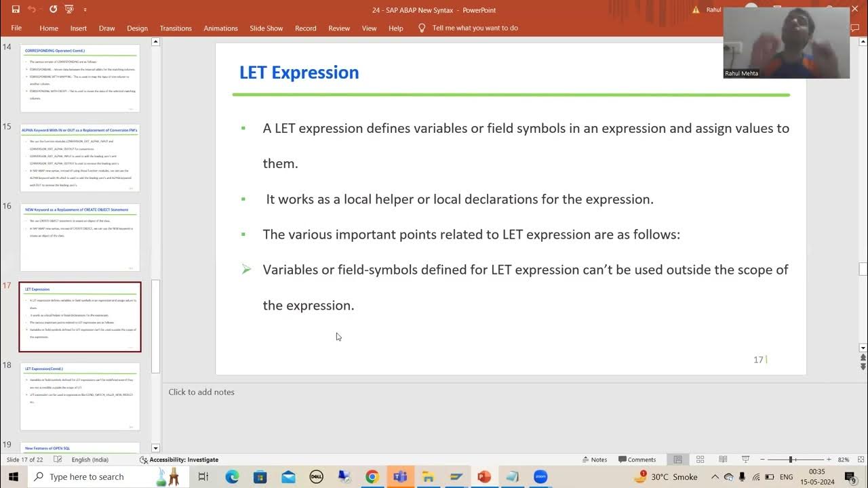The height and width of the screenshot is (488, 868).
Task: Click thumbnail pane scroll down arrow
Action: pos(155,448)
